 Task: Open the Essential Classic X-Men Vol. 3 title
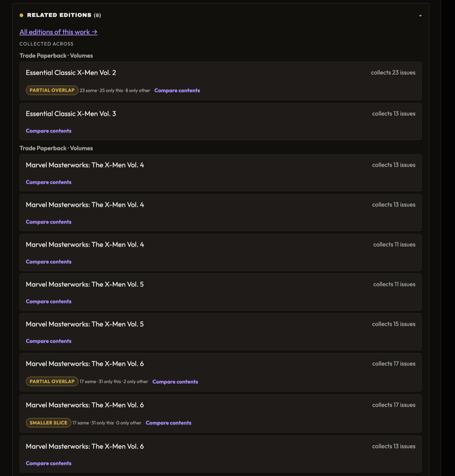pyautogui.click(x=71, y=114)
